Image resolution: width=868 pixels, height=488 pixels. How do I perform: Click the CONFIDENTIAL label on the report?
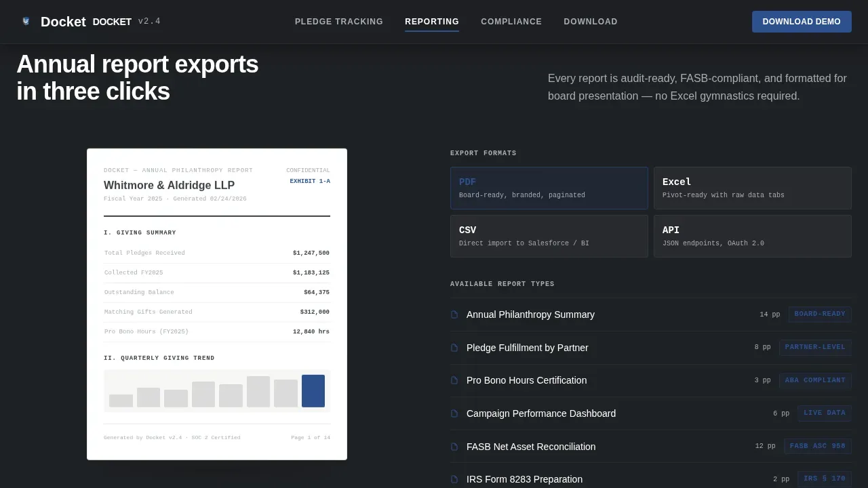tap(308, 171)
